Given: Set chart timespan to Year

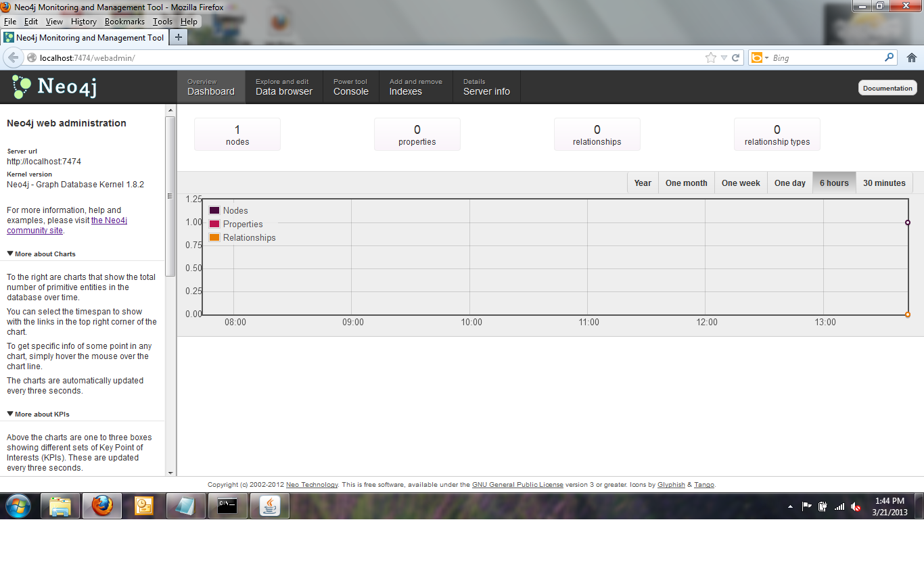Looking at the screenshot, I should (643, 183).
